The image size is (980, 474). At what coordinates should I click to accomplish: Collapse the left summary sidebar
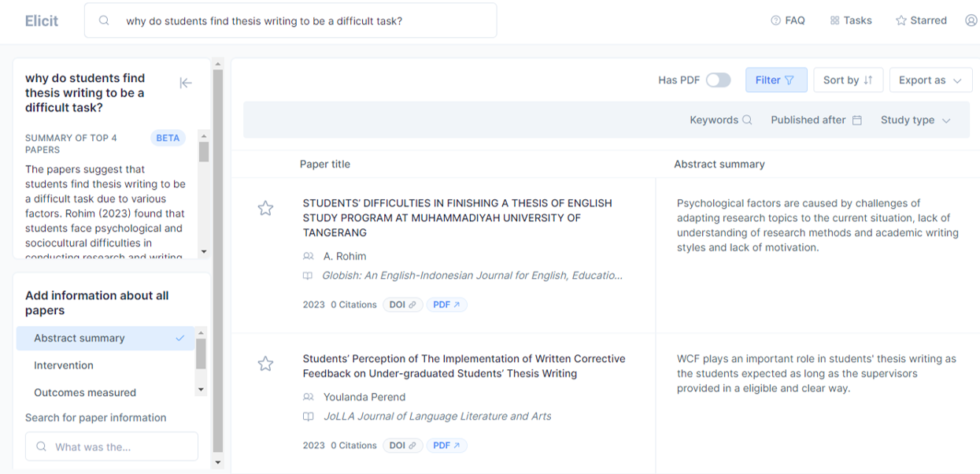tap(186, 83)
